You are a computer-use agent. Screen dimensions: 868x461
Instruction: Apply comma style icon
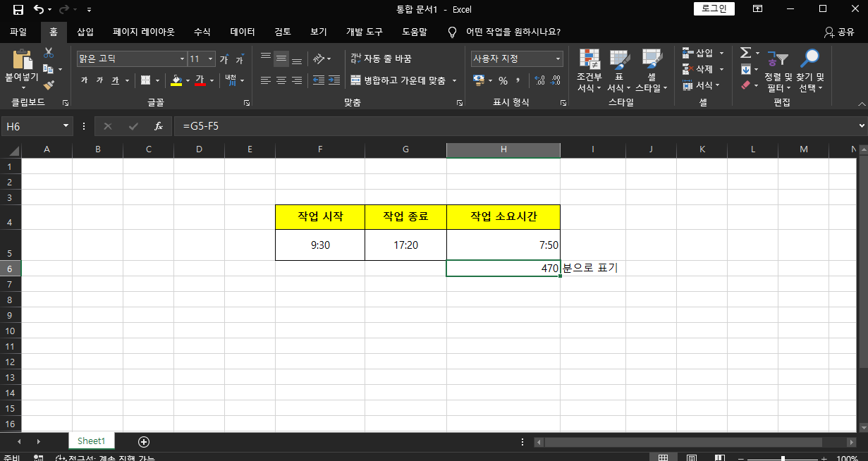pos(518,80)
